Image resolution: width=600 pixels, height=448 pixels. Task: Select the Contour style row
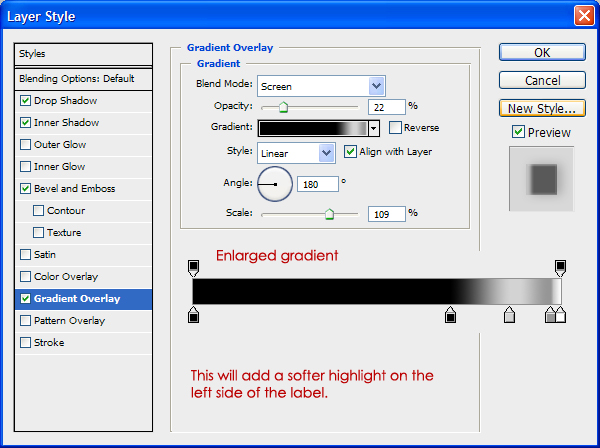point(83,211)
